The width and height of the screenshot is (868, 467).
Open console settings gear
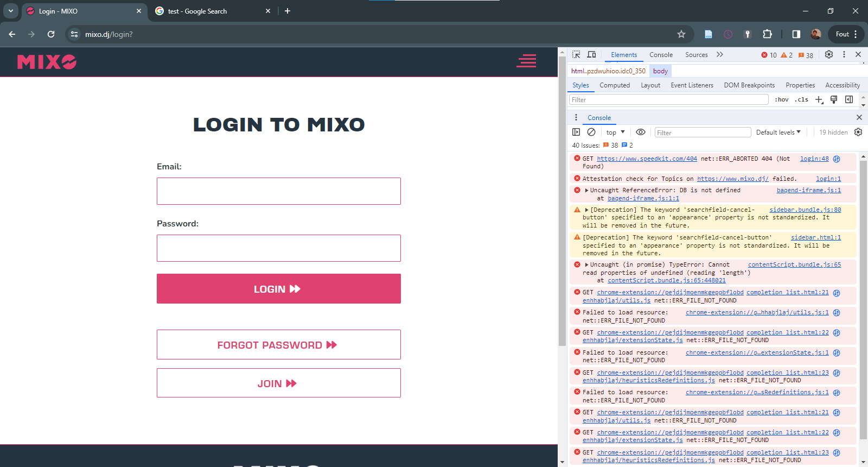click(x=858, y=132)
